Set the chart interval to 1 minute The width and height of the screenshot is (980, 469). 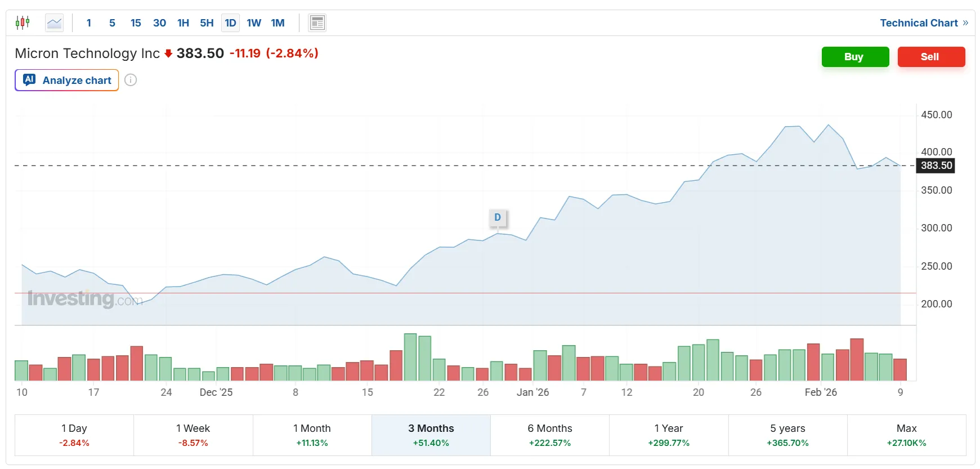[89, 23]
